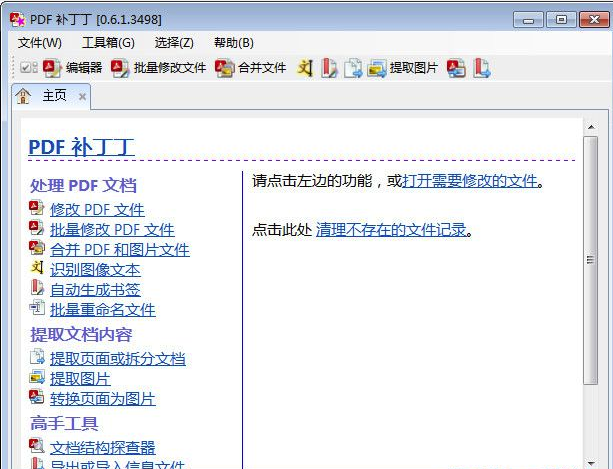Select 合并文件 in the toolbar
Viewport: 613px width, 469px height.
coord(251,68)
